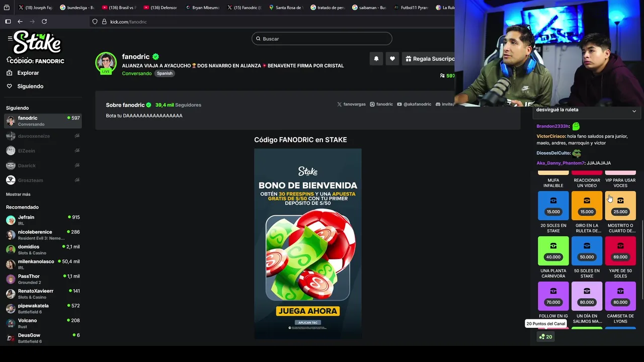The image size is (644, 362).
Task: Collapse the pinned message 'desvirgué la ruleta'
Action: (x=634, y=111)
